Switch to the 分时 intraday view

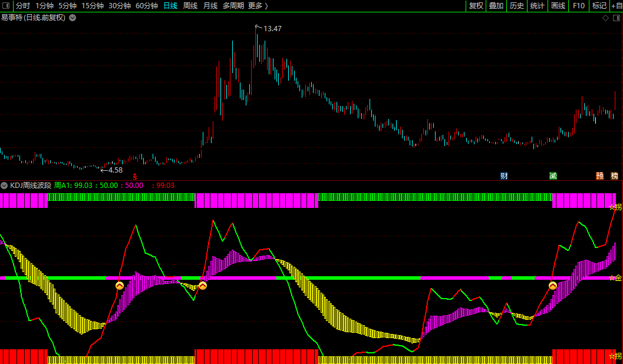(22, 6)
